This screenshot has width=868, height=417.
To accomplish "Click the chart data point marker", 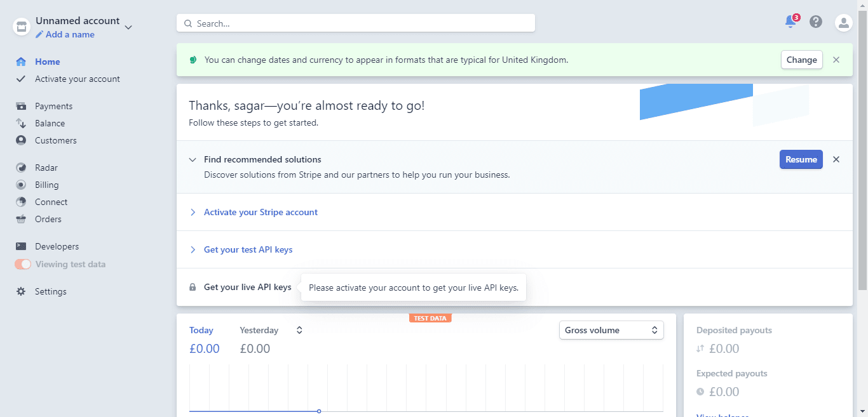I will (319, 411).
